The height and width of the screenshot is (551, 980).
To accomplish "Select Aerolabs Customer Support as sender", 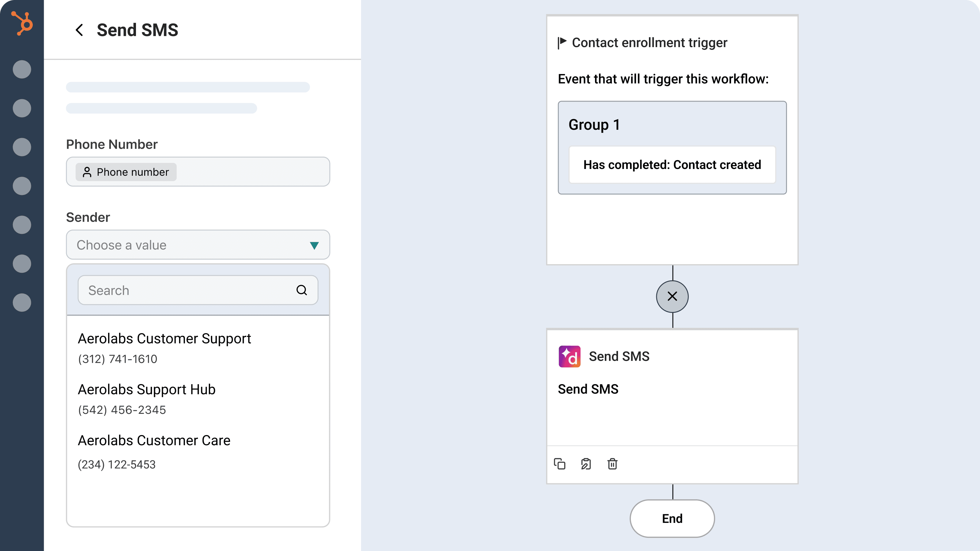I will tap(164, 339).
